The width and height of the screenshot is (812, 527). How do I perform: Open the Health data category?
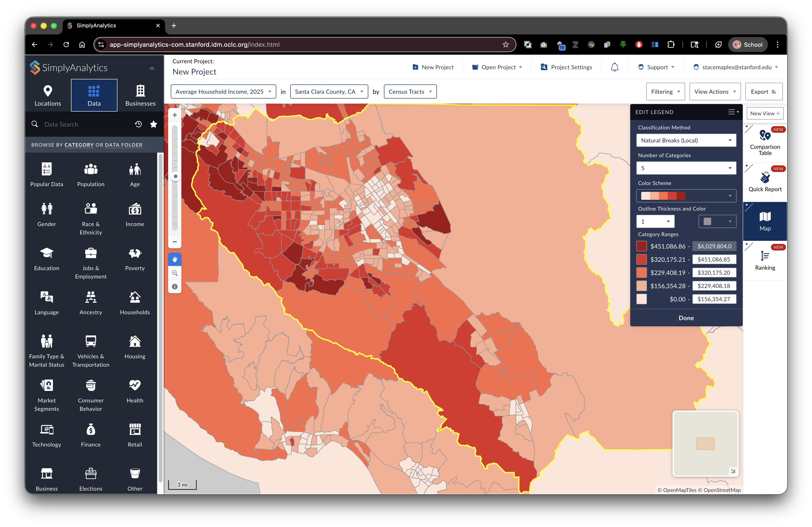135,391
